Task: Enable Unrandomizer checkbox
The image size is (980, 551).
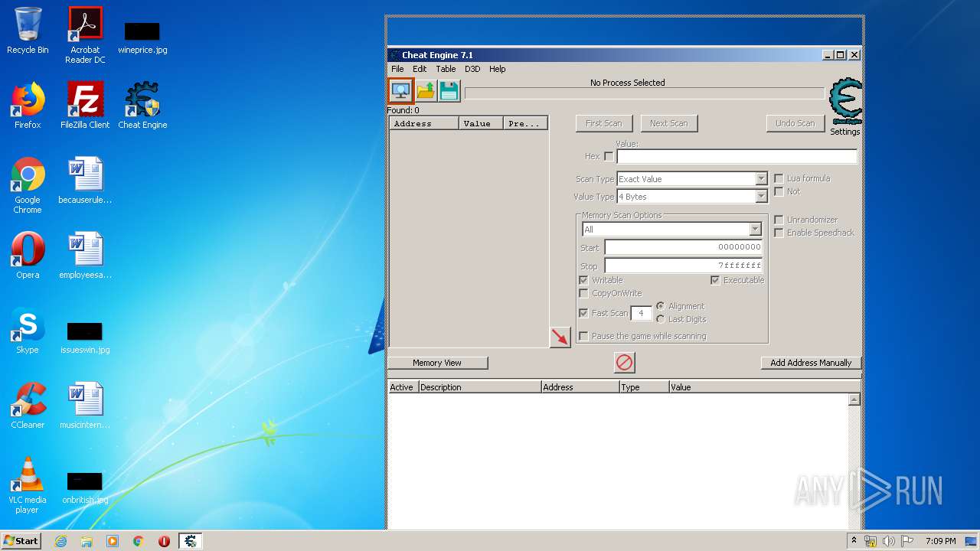Action: point(779,220)
